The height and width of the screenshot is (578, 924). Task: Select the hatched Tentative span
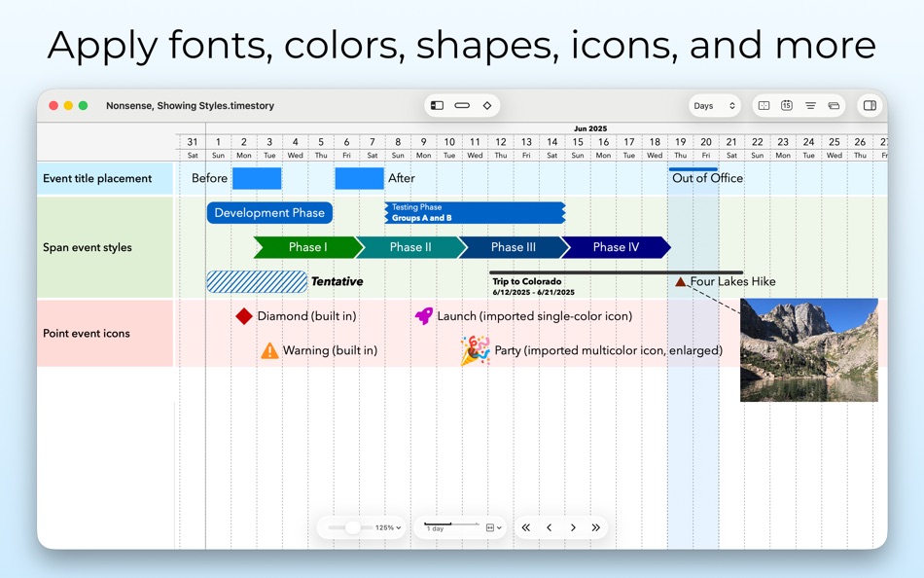click(257, 282)
